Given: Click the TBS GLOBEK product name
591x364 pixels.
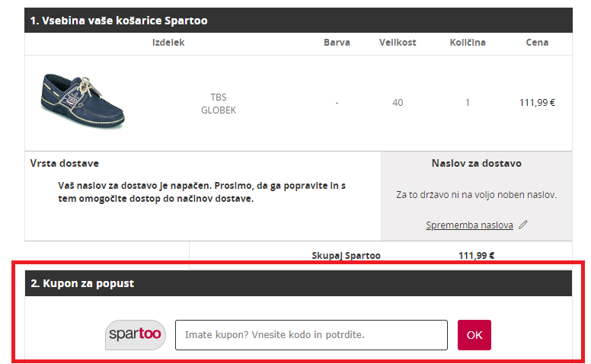Looking at the screenshot, I should click(x=219, y=104).
